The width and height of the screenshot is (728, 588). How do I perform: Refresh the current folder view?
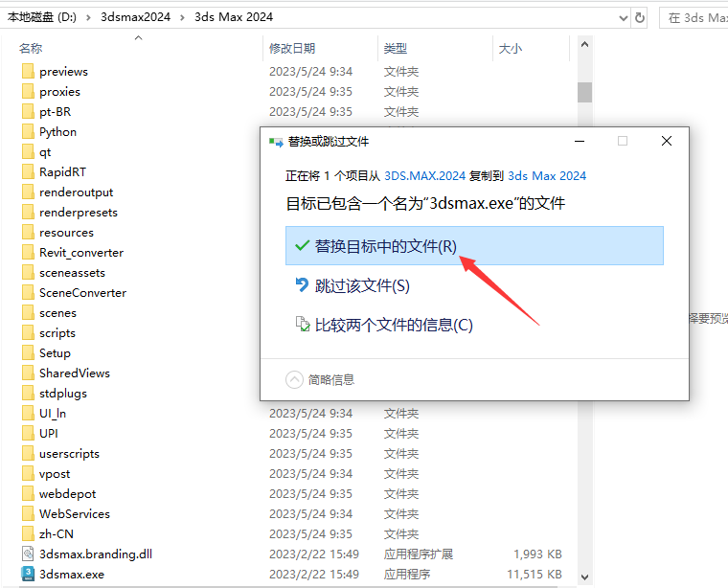tap(639, 18)
